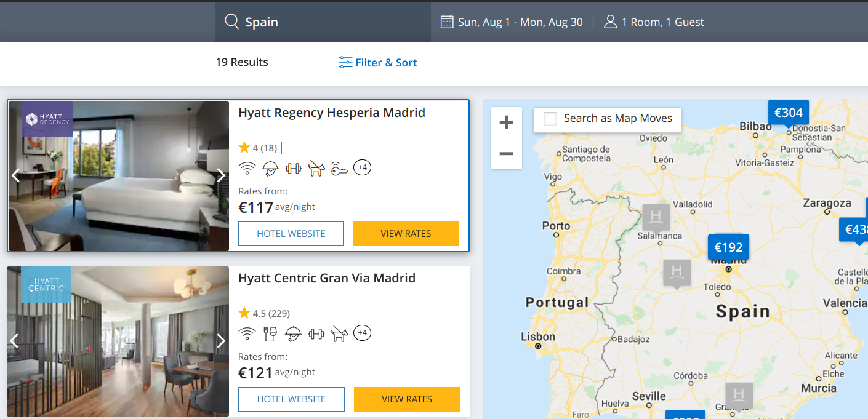
Task: Open Hyatt Centric Gran Via hotel website
Action: click(291, 399)
